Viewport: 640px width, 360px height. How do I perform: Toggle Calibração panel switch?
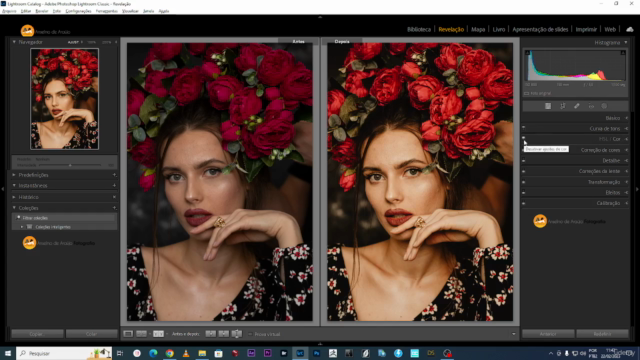pyautogui.click(x=524, y=203)
